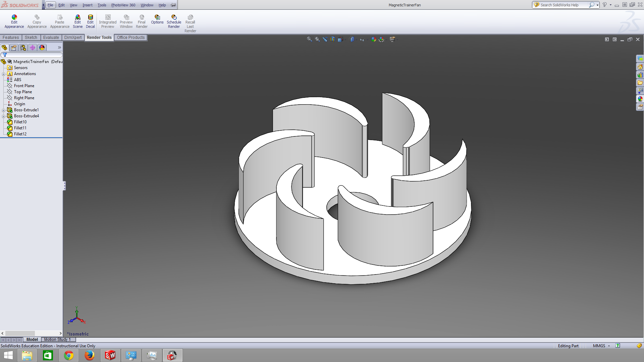Open Google Chrome from the taskbar
This screenshot has width=644, height=362.
69,355
